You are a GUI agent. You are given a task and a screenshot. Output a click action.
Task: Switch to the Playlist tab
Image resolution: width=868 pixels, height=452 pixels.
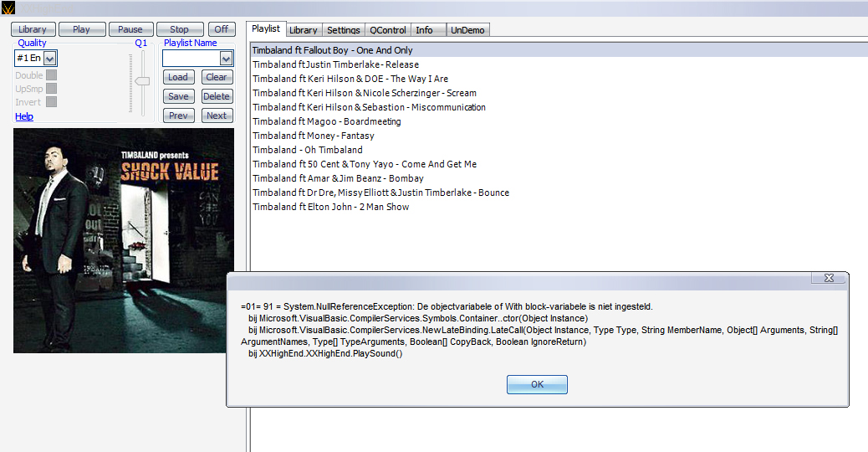[x=266, y=28]
